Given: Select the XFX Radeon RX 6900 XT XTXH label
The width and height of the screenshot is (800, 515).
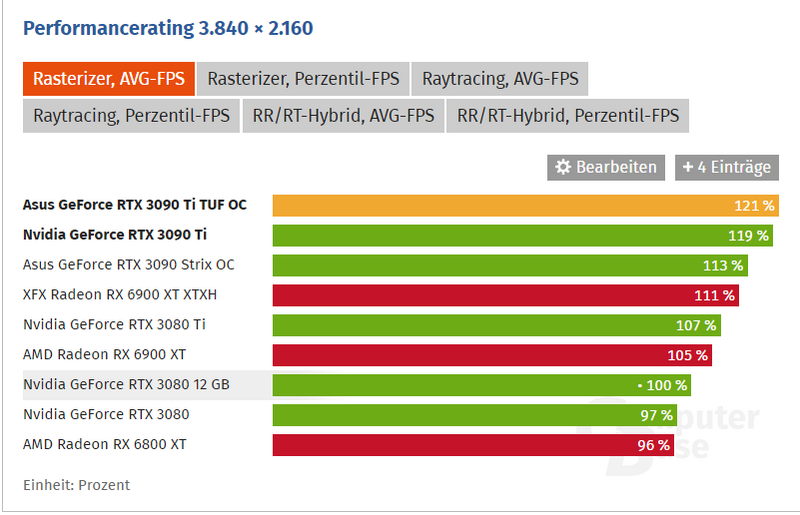Looking at the screenshot, I should click(120, 295).
